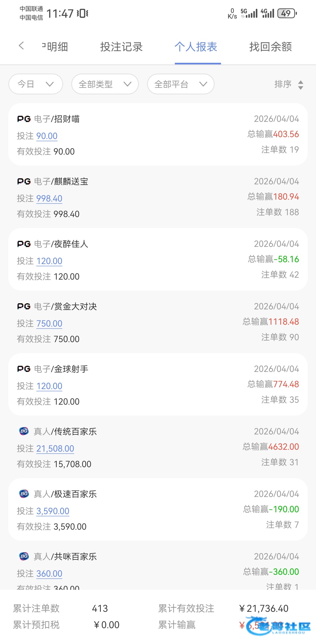The width and height of the screenshot is (316, 644).
Task: Open the 90.00 bet amount link
Action: (47, 136)
